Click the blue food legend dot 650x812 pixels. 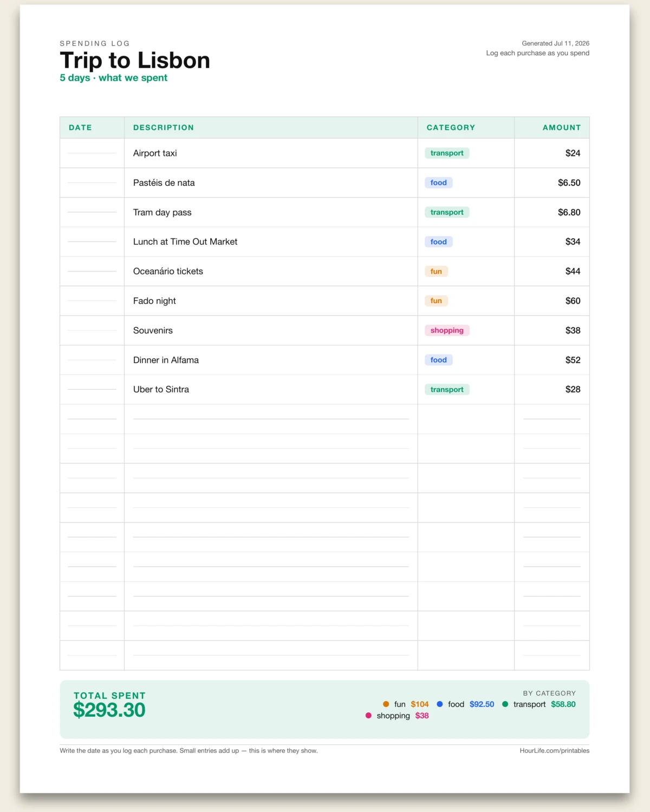point(440,704)
